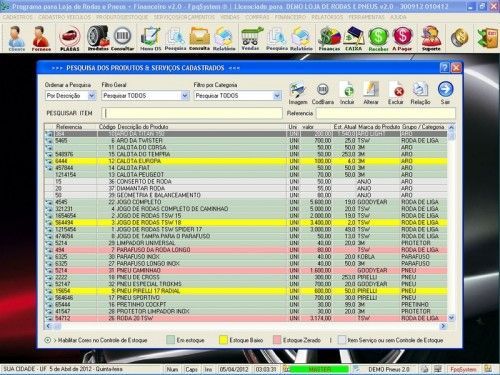500x375 pixels.
Task: Open the RELATORIOS menu
Action: coord(327,17)
